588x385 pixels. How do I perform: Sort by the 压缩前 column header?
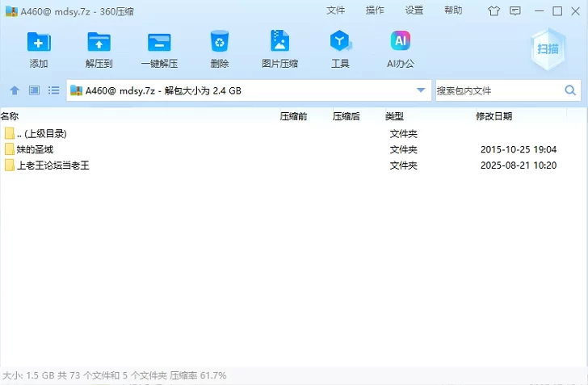click(293, 116)
